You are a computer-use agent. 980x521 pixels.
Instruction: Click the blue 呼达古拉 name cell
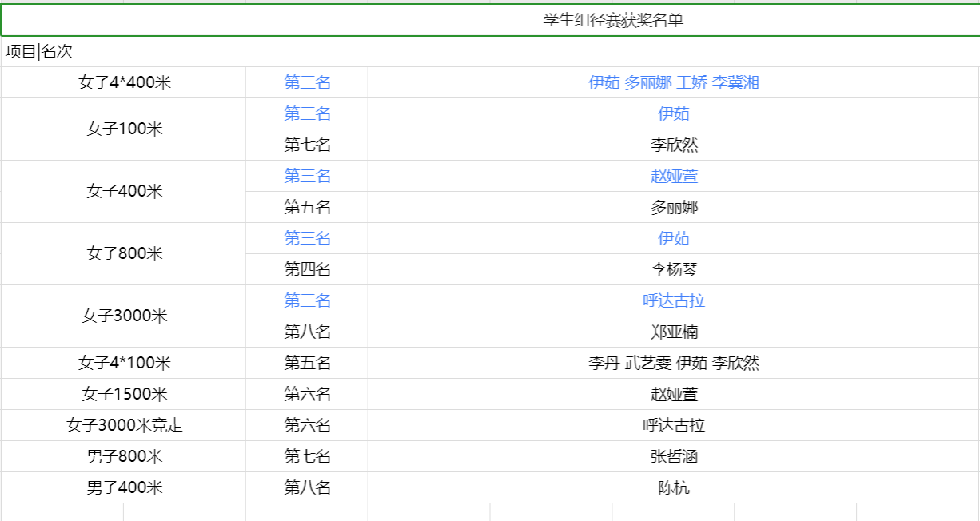(673, 300)
